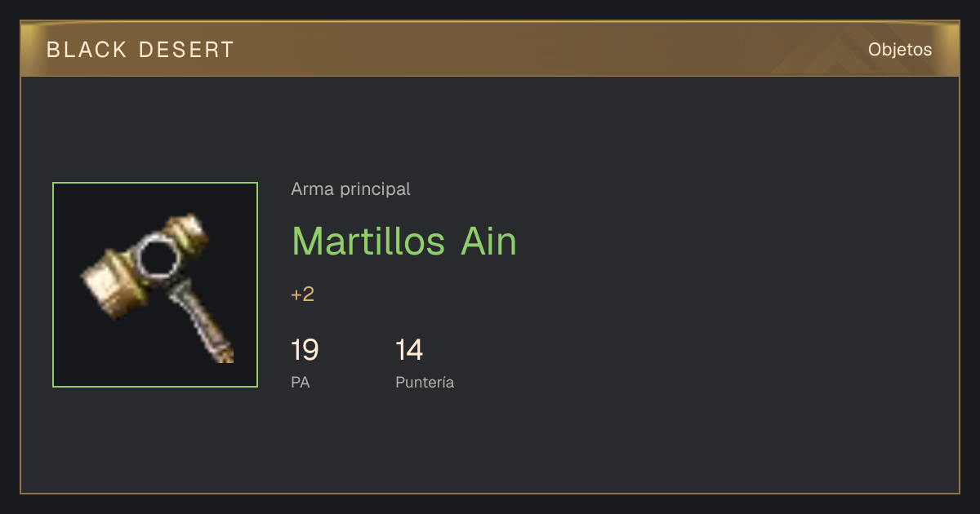Click the word Martillos in title
The image size is (980, 514).
(x=368, y=241)
